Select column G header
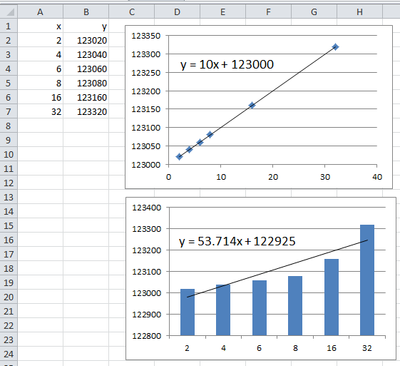 click(x=314, y=13)
